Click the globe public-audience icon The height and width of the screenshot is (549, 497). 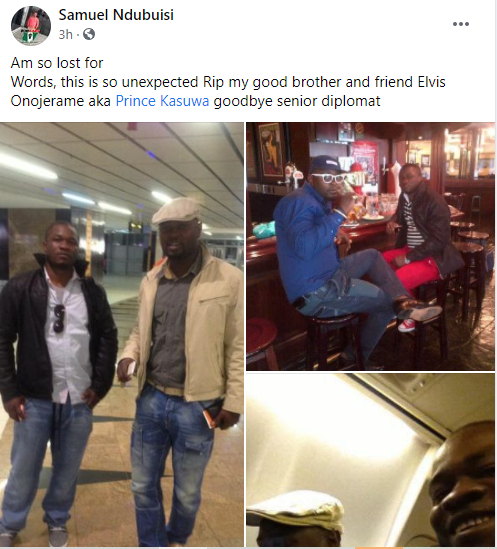(x=89, y=34)
